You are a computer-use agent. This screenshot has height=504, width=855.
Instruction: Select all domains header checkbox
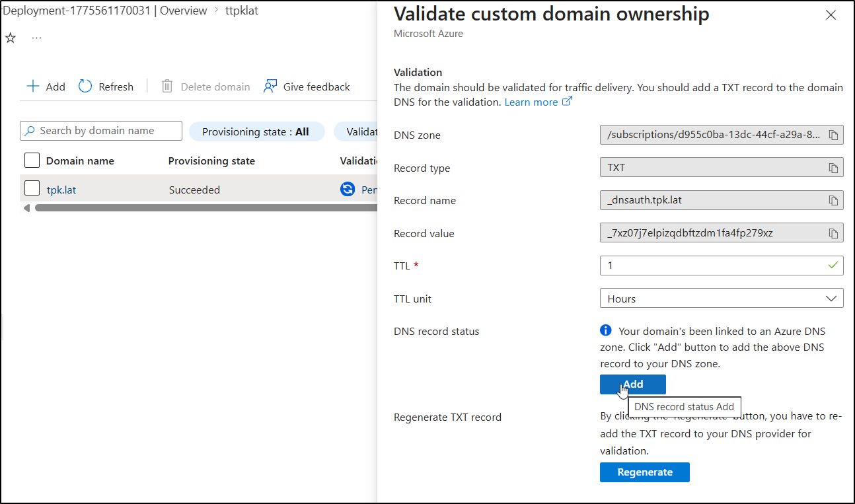click(x=32, y=161)
